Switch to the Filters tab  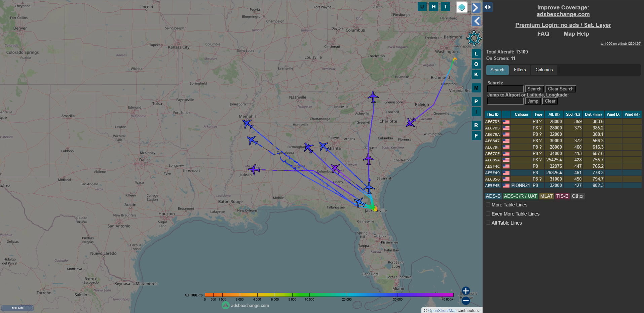(x=520, y=70)
